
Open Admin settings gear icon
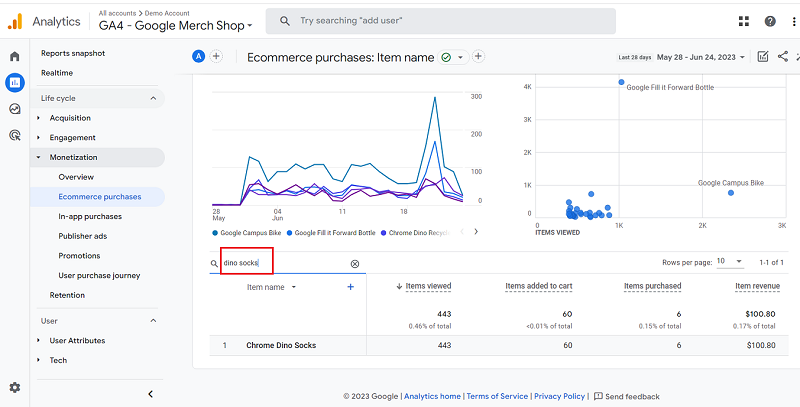14,388
